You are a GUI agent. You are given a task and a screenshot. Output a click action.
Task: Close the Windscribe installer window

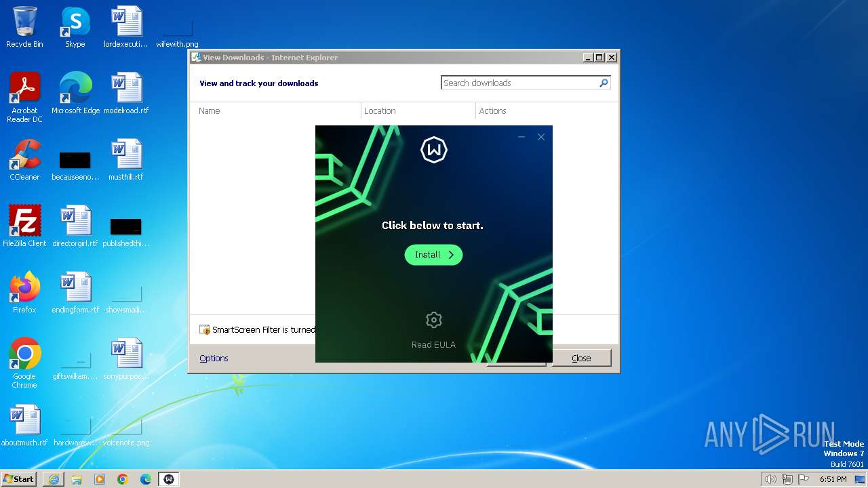541,137
